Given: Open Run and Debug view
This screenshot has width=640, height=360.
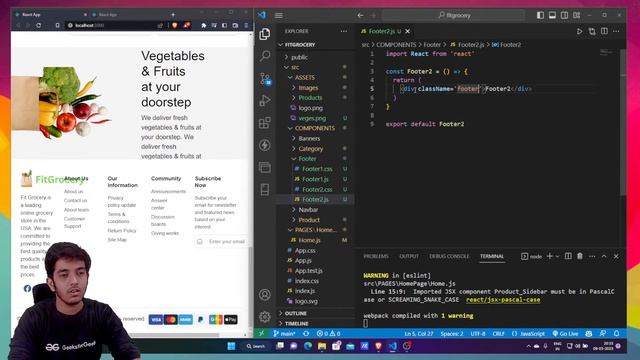Looking at the screenshot, I should [x=264, y=100].
